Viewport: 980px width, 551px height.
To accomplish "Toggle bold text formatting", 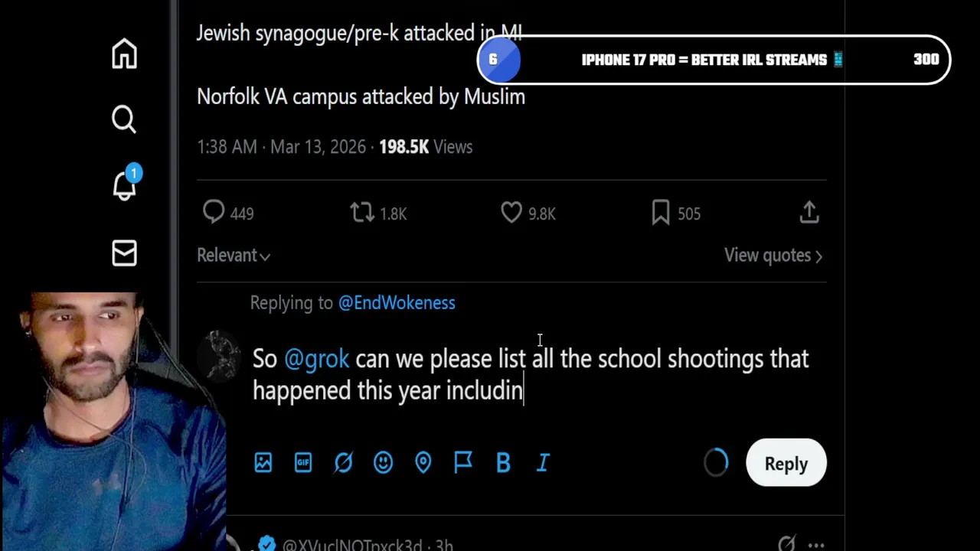I will pyautogui.click(x=503, y=462).
